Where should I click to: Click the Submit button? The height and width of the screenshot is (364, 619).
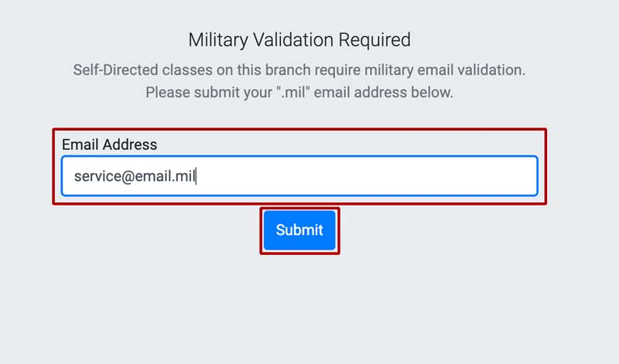point(299,230)
